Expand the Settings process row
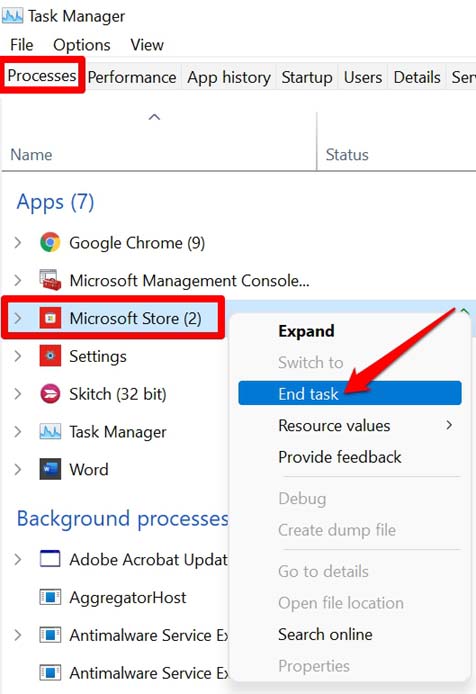Viewport: 476px width, 694px height. tap(18, 356)
